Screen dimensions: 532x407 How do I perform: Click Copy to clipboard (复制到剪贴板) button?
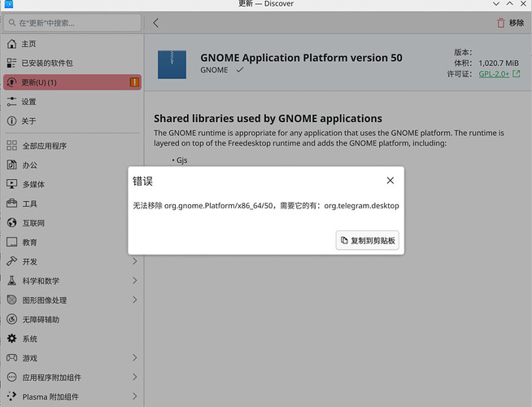coord(368,240)
